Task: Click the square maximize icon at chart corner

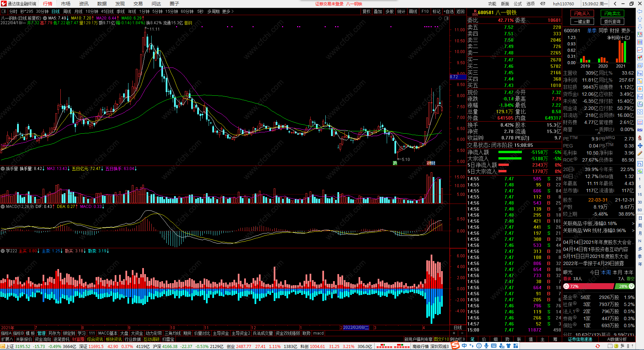Action: [x=446, y=18]
